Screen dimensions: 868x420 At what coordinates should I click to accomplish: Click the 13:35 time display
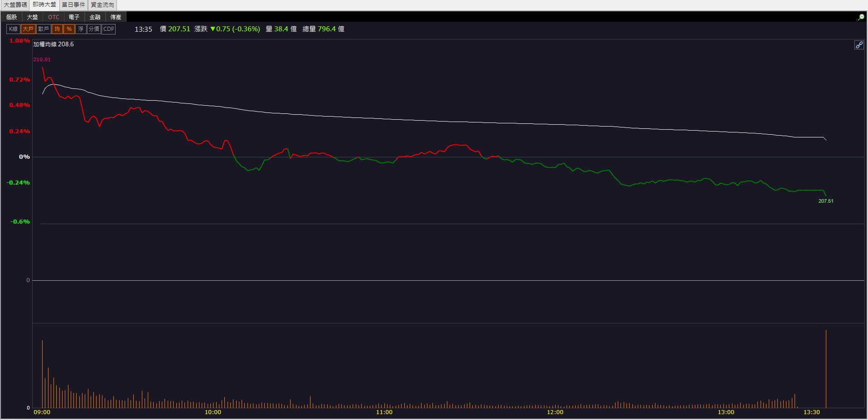(x=143, y=29)
